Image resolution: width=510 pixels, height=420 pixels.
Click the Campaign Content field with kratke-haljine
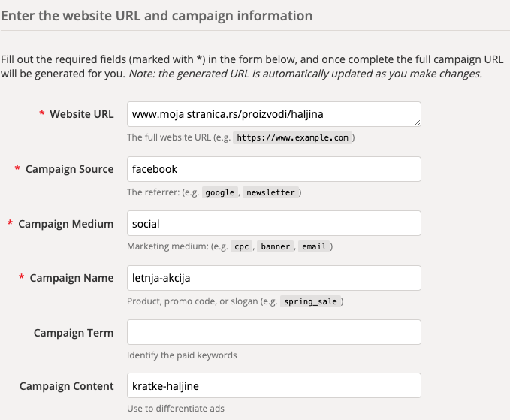click(274, 385)
